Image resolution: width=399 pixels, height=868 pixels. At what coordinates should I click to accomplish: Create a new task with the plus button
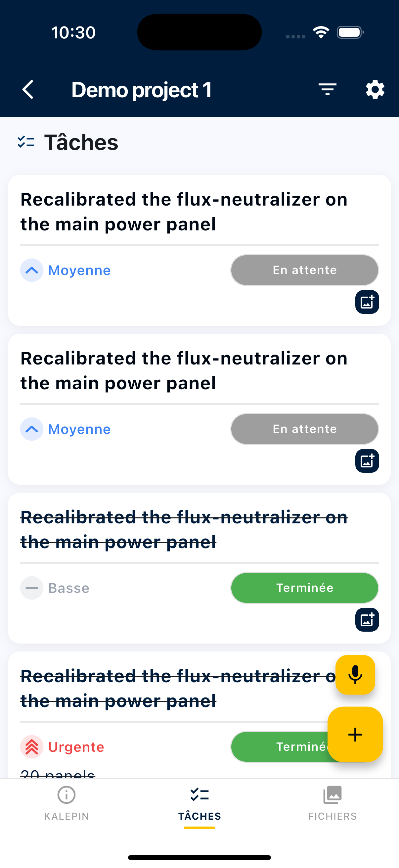click(356, 735)
